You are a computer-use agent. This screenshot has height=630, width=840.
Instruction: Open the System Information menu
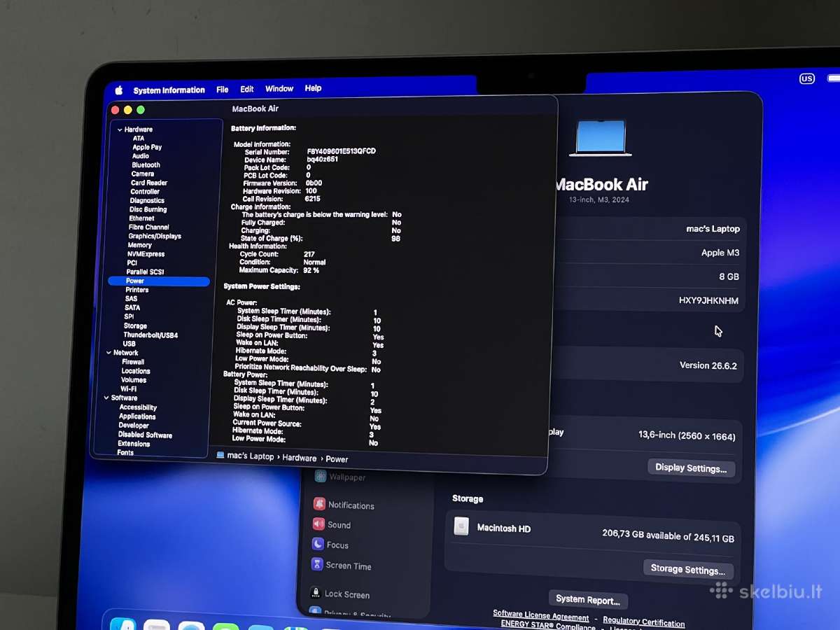pos(169,90)
